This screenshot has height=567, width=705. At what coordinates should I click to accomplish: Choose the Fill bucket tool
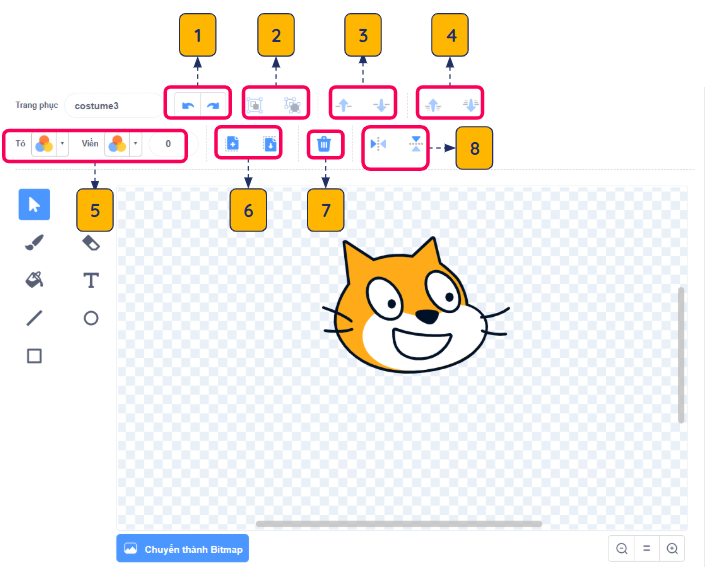click(34, 280)
